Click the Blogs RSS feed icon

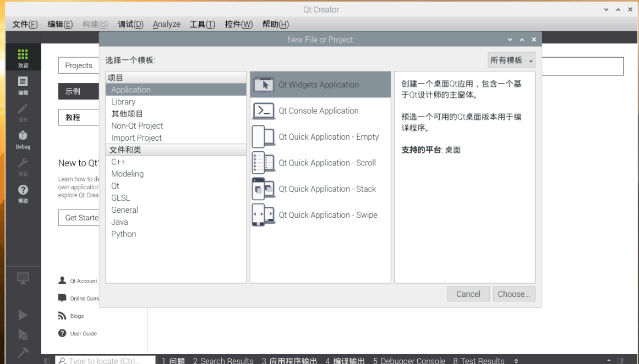coord(62,316)
